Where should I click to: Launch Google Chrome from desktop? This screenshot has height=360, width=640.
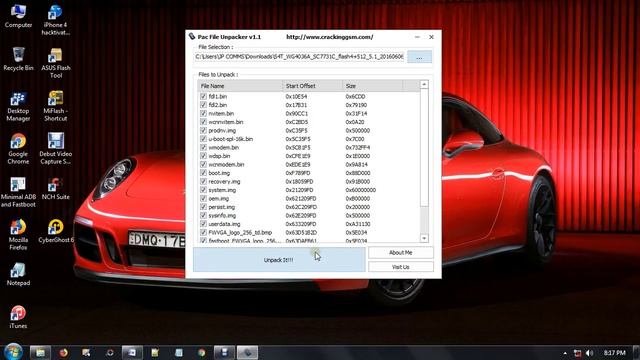click(18, 149)
